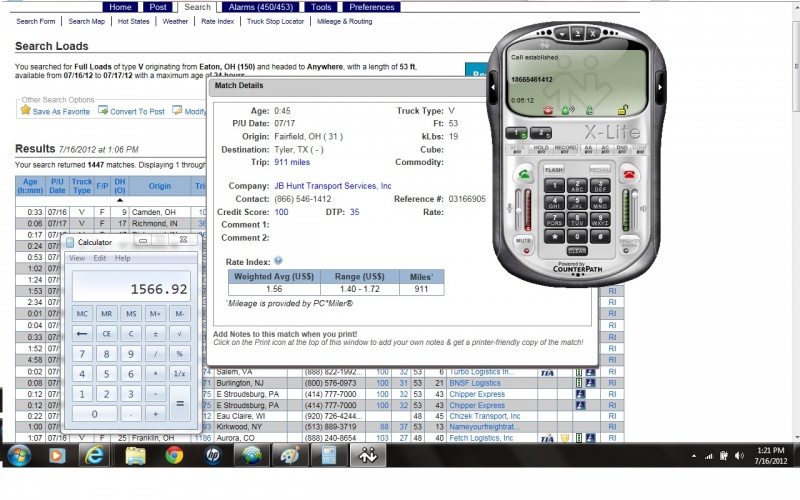Click the Credit Score 100 link in Match Details
The image size is (800, 500).
(281, 212)
